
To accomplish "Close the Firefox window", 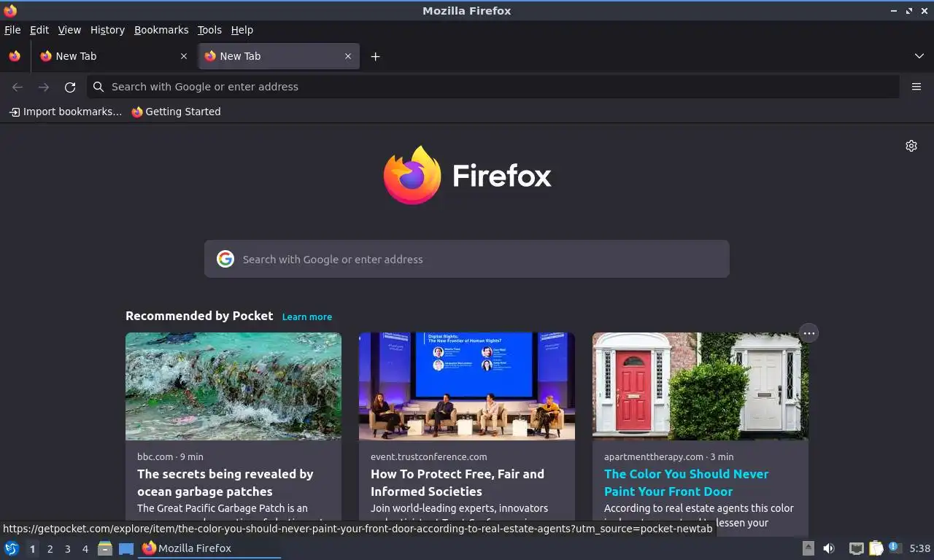I will 924,11.
